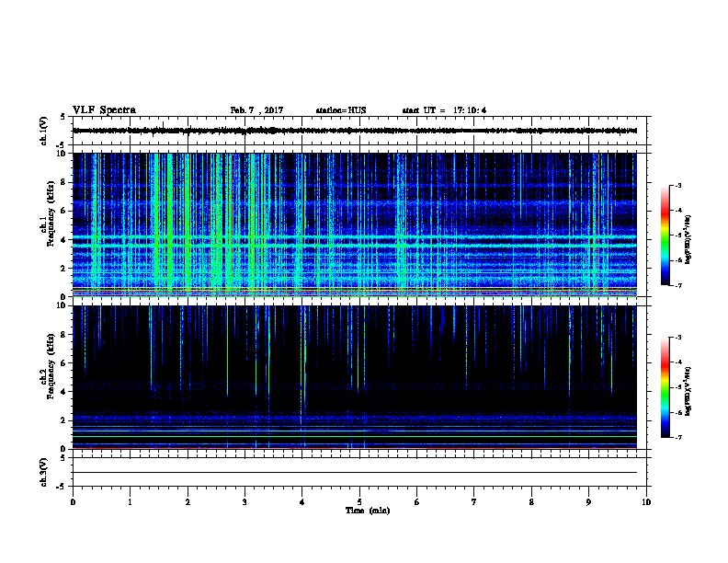This screenshot has width=728, height=563.
Task: Click time axis tick label "6"
Action: click(417, 502)
